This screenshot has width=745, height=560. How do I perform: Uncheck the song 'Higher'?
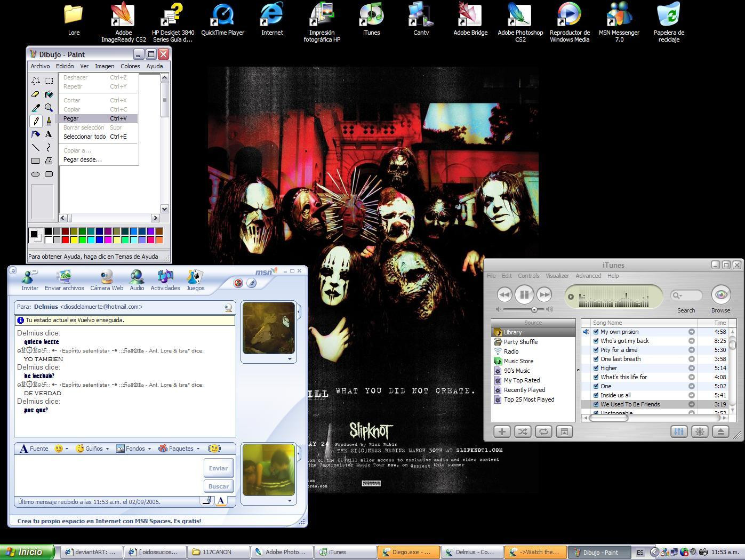point(596,368)
